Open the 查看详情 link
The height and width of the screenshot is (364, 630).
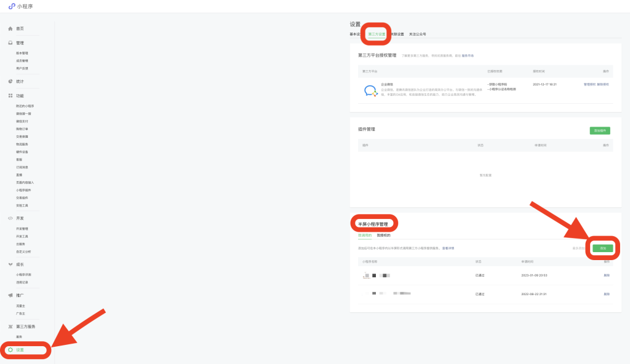pos(448,248)
